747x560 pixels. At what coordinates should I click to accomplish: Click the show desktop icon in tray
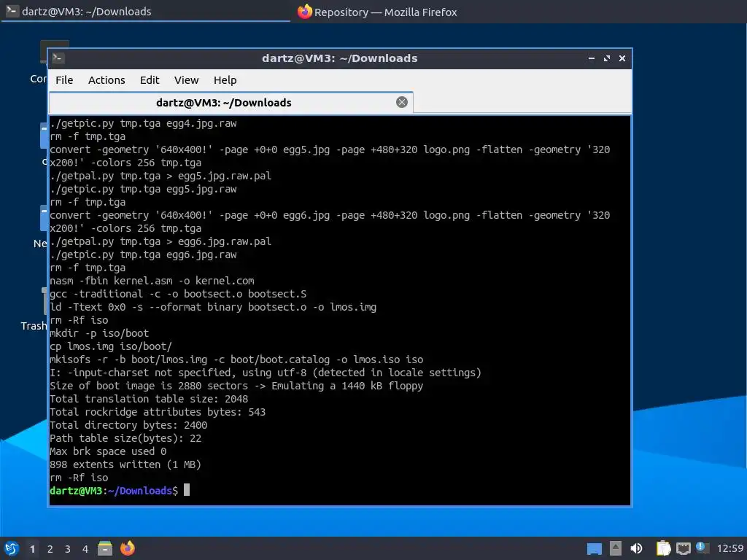coord(594,548)
